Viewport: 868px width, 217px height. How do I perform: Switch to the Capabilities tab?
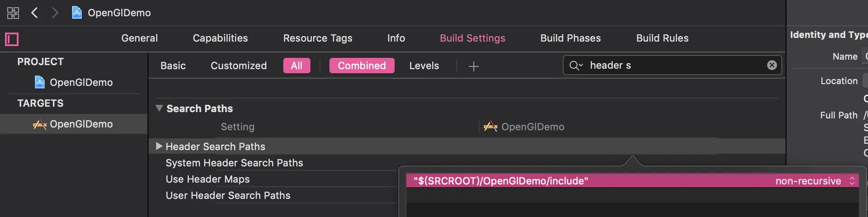point(220,38)
